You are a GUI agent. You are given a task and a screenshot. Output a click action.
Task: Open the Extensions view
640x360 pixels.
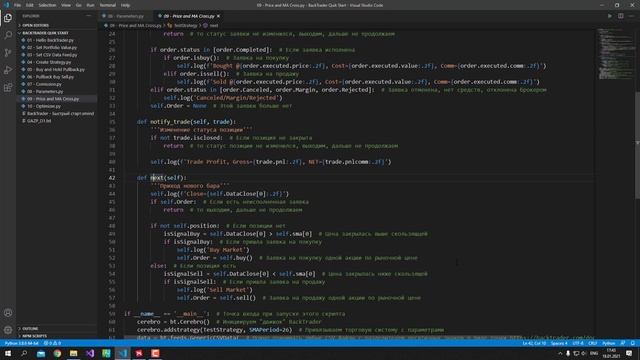(x=8, y=88)
